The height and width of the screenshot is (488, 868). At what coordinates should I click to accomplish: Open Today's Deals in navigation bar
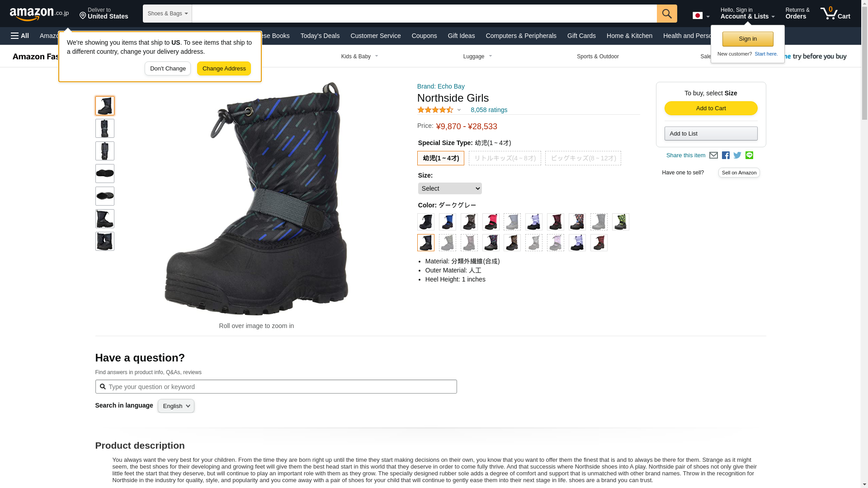[x=320, y=36]
